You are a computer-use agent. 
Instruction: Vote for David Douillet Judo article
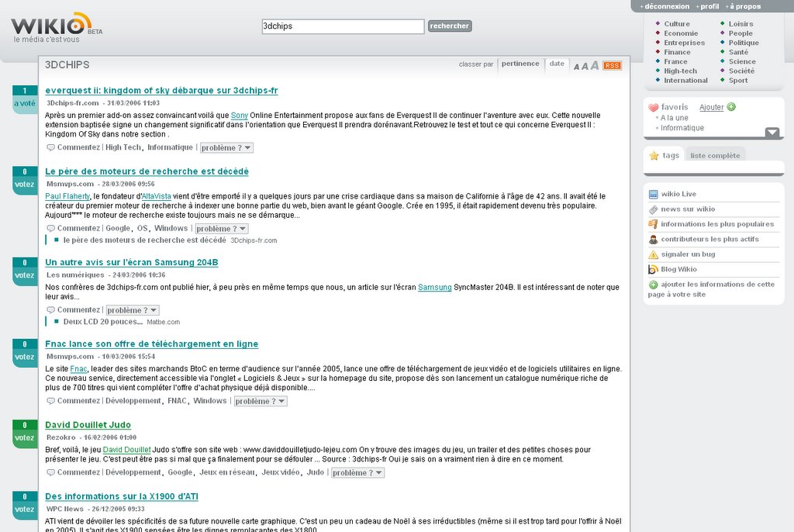(x=25, y=437)
